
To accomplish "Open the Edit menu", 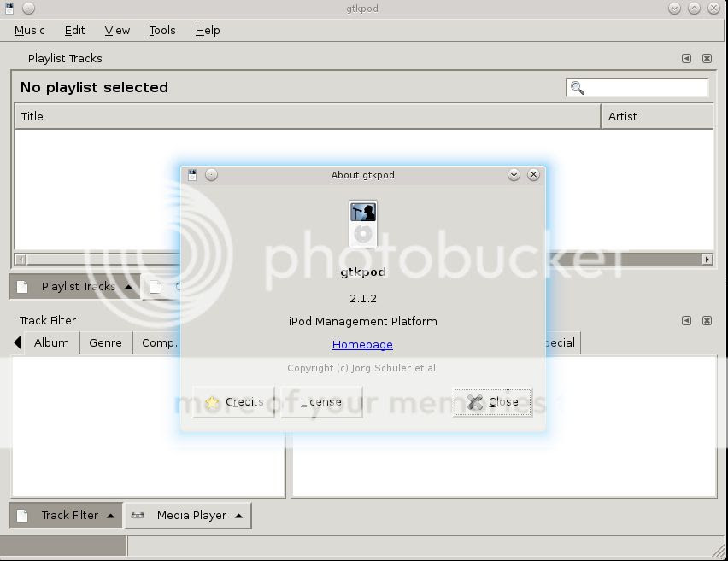I will pos(74,31).
